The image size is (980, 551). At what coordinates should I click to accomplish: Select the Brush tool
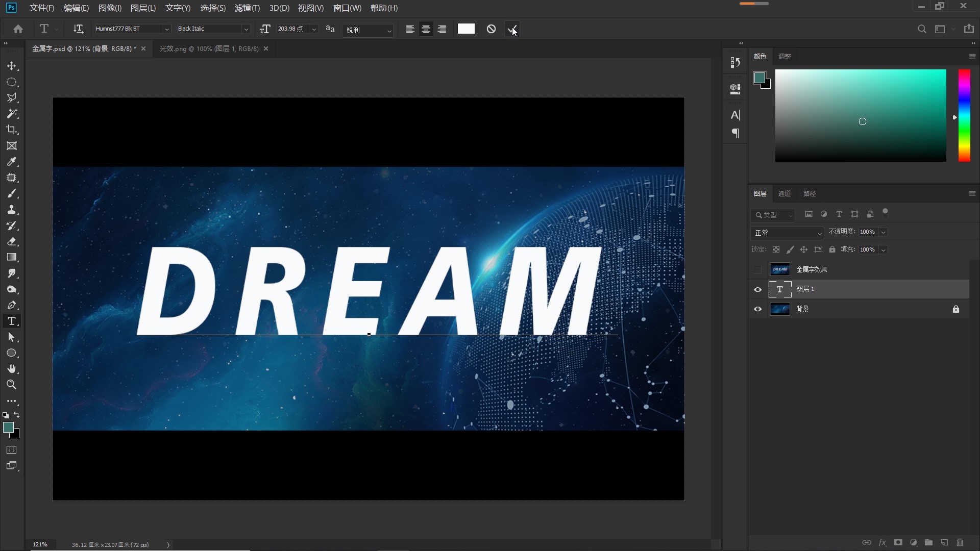(12, 194)
